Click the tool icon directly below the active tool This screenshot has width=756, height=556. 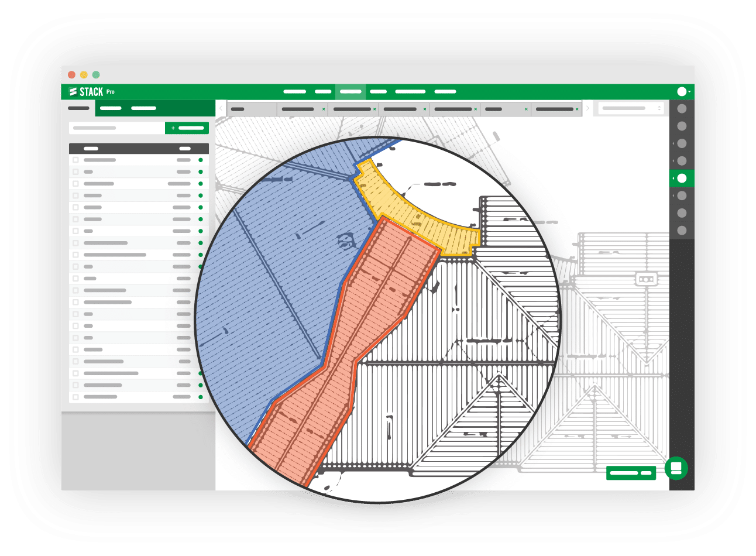pos(681,194)
